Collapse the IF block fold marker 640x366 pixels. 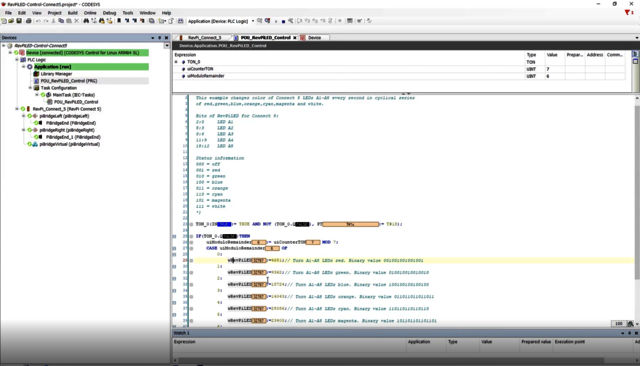pyautogui.click(x=174, y=236)
